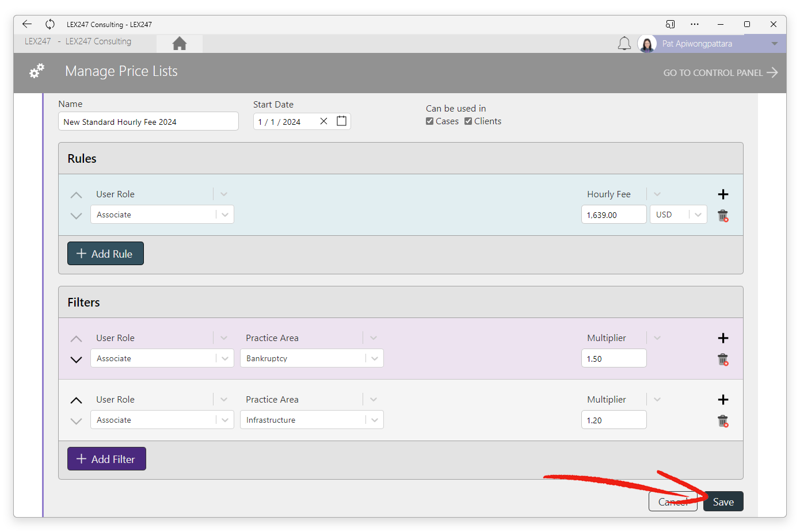Edit the 1,639.00 hourly fee field
800x532 pixels.
pos(614,215)
